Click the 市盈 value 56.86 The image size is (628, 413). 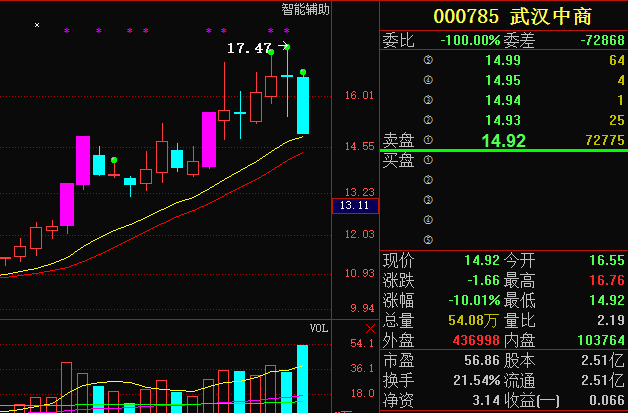click(482, 360)
